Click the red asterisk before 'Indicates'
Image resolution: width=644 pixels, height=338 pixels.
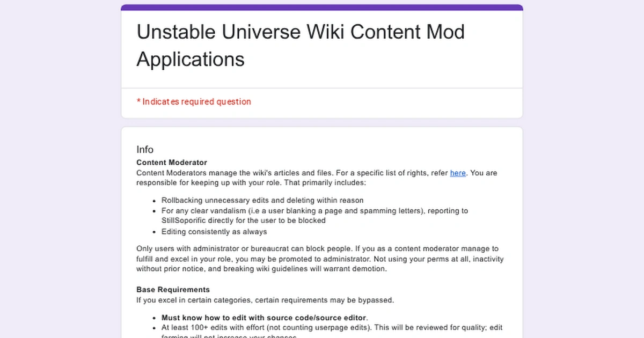click(x=138, y=101)
